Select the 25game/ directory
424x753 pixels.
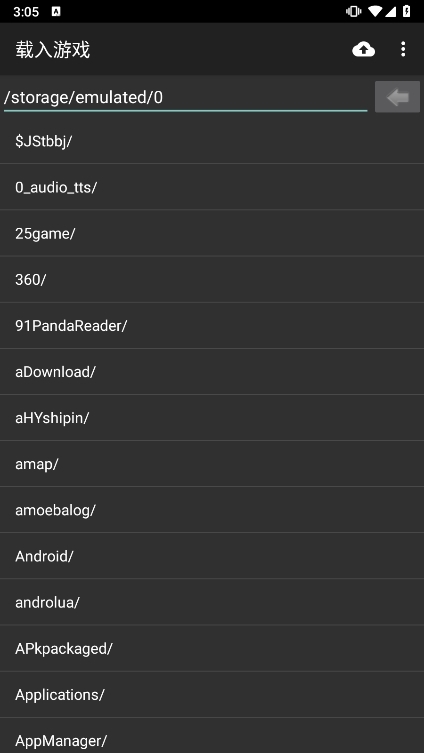(x=212, y=233)
